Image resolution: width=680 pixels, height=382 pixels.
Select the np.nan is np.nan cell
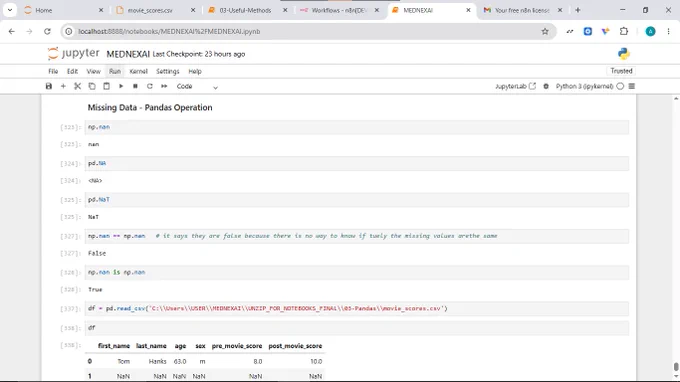pyautogui.click(x=356, y=272)
